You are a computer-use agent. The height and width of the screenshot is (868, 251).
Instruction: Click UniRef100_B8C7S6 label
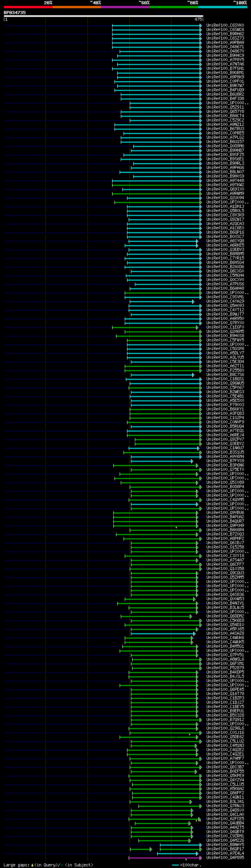(x=225, y=375)
